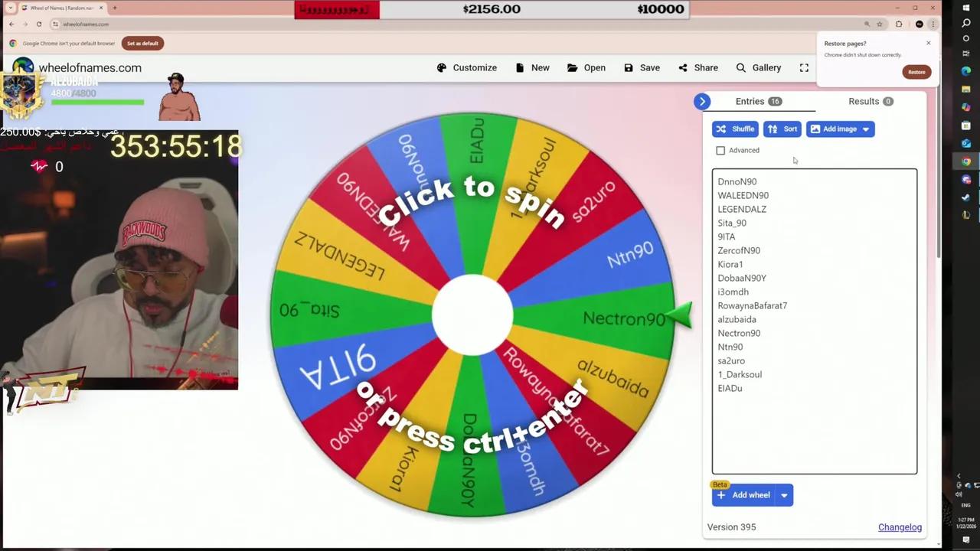Open the Customize palette icon

pos(442,67)
